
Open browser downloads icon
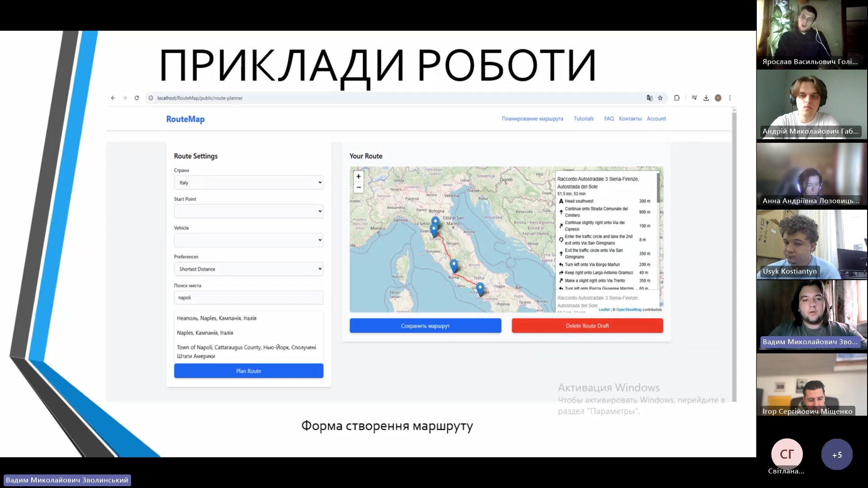tap(706, 98)
